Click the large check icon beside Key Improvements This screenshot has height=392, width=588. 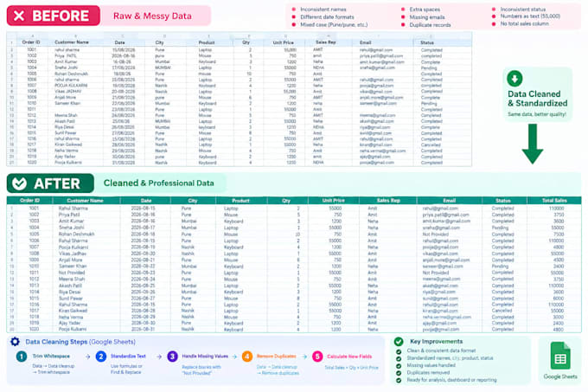click(x=399, y=341)
